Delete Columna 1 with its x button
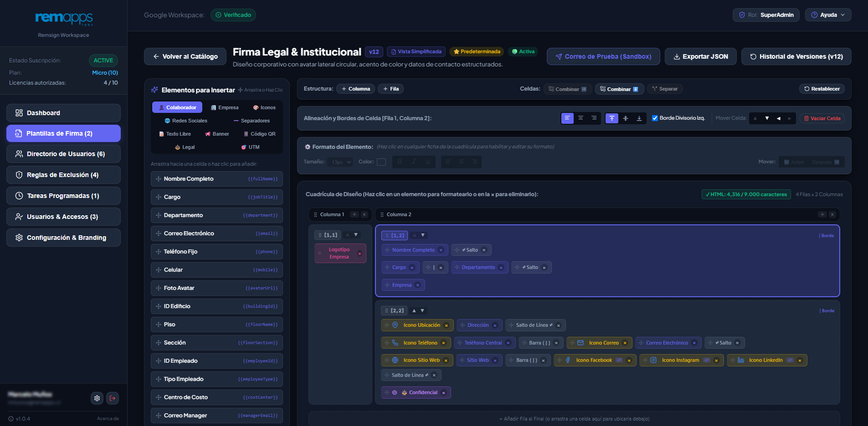This screenshot has width=868, height=426. (365, 214)
